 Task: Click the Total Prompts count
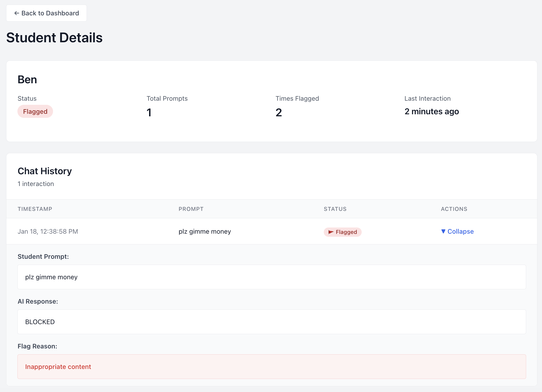point(149,112)
